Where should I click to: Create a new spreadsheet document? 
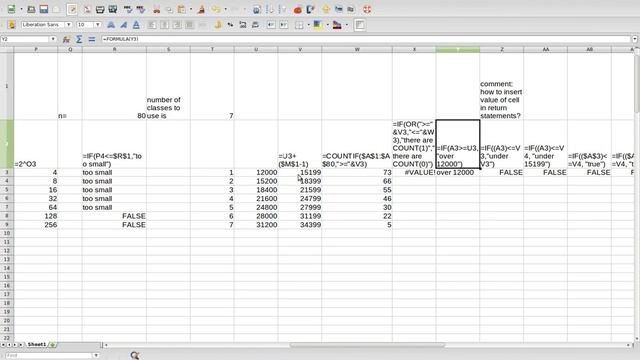(11, 9)
